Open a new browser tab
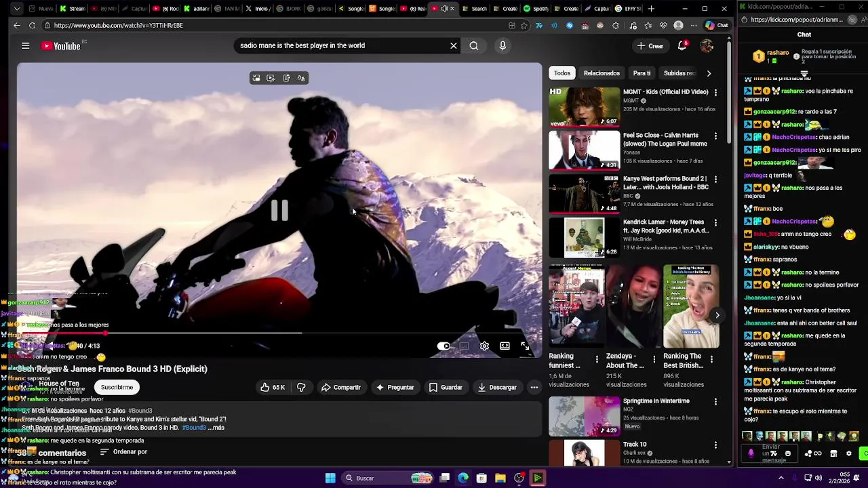The width and height of the screenshot is (868, 488). [x=651, y=9]
